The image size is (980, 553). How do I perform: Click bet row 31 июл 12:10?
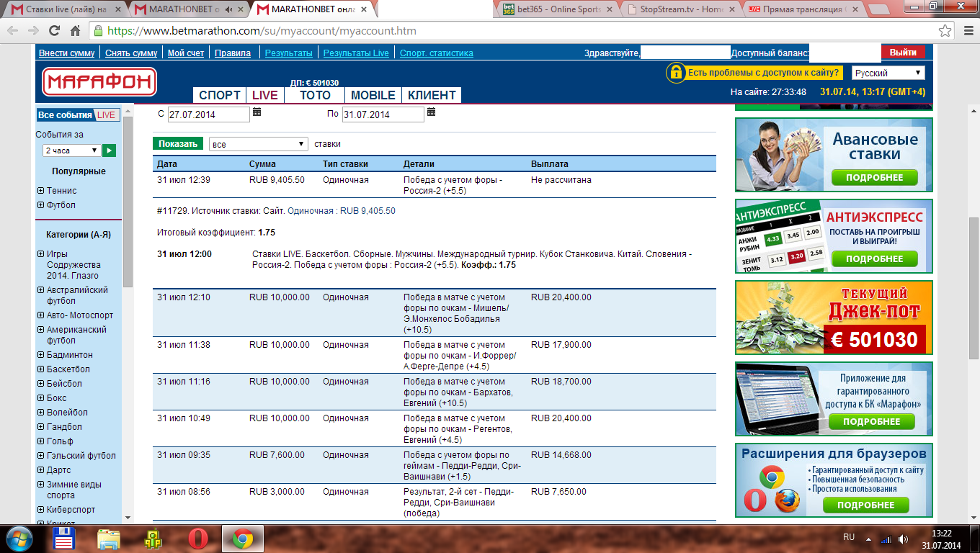435,313
